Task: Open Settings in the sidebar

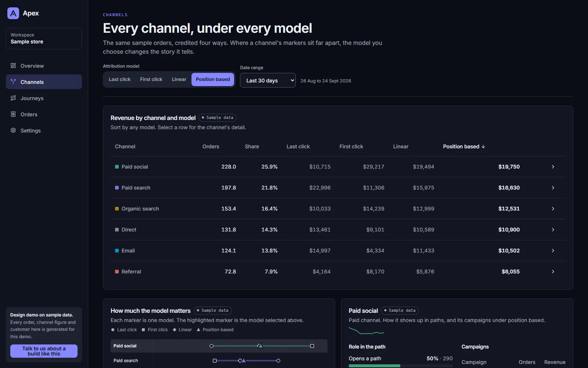Action: pos(44,130)
